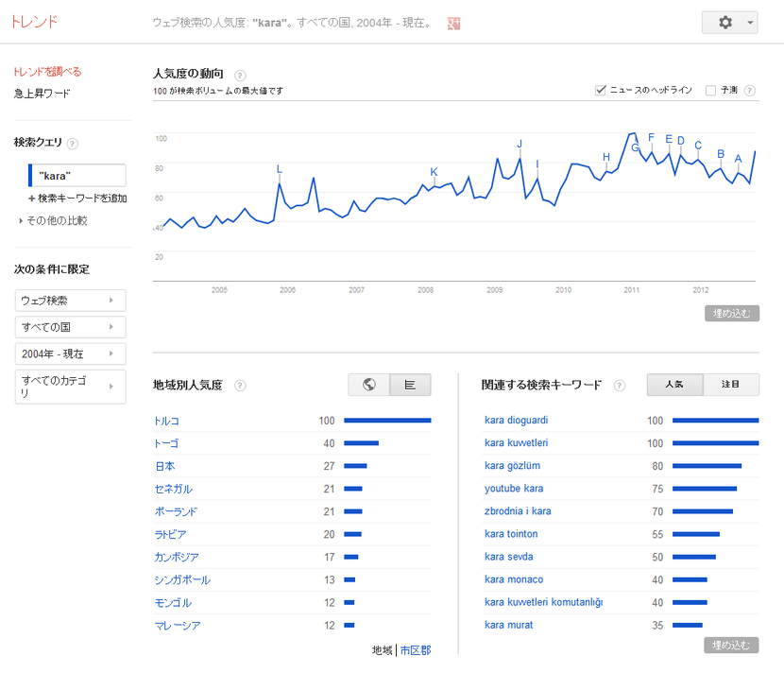
Task: Open the help icon beside 地域別人気度
Action: pyautogui.click(x=240, y=386)
